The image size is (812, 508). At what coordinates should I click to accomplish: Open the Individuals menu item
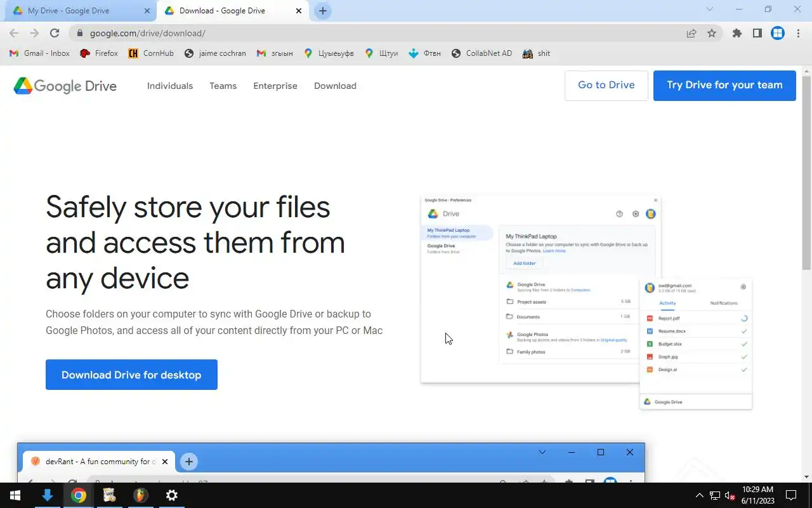coord(170,86)
